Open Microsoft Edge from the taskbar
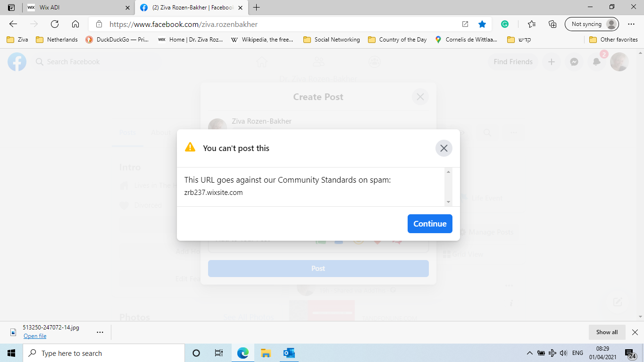Screen dimensions: 644x362 point(243,353)
